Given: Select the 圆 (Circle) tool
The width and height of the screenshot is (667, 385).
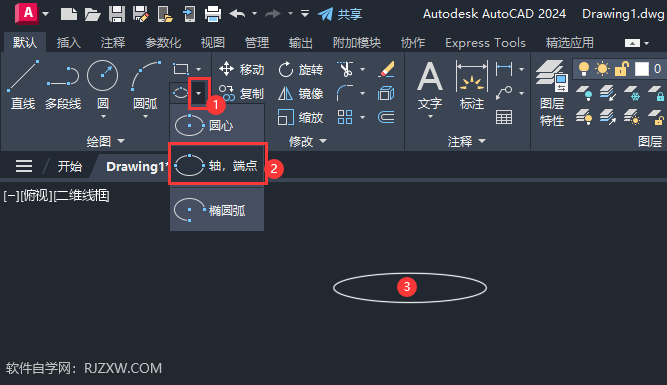Looking at the screenshot, I should pyautogui.click(x=103, y=85).
